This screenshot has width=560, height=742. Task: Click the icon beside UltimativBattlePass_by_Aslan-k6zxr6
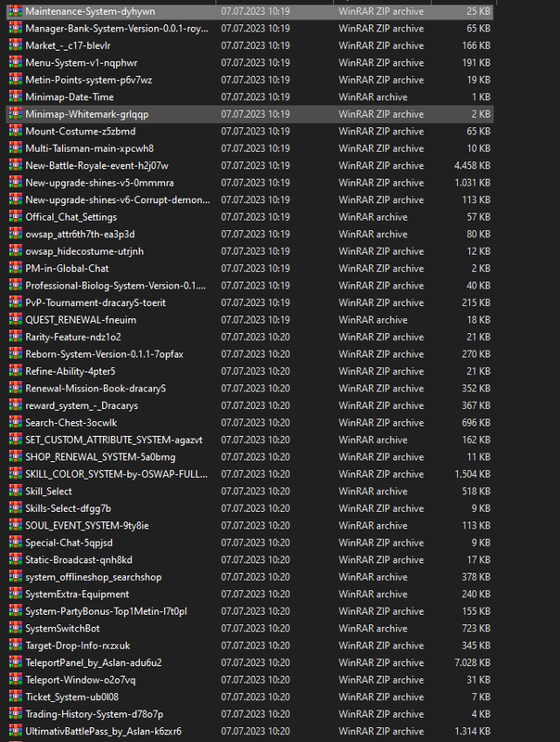click(x=16, y=730)
